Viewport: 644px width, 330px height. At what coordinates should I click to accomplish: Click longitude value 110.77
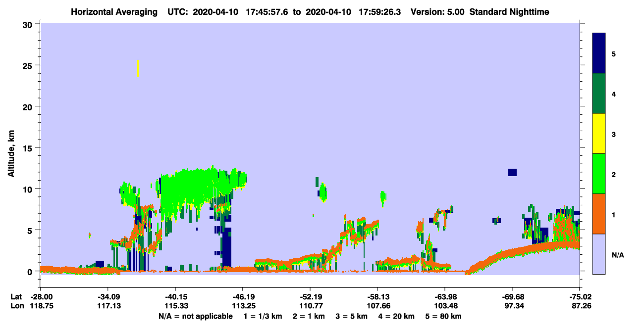[310, 306]
